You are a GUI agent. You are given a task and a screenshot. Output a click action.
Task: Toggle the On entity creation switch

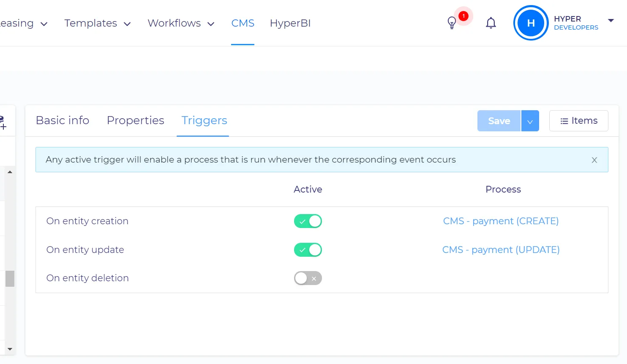pyautogui.click(x=308, y=221)
